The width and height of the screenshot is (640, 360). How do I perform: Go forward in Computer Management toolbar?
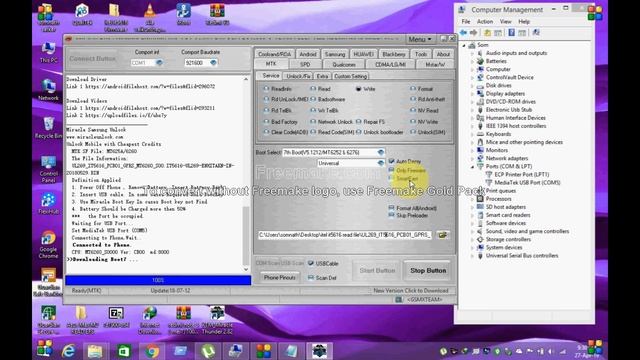click(473, 32)
